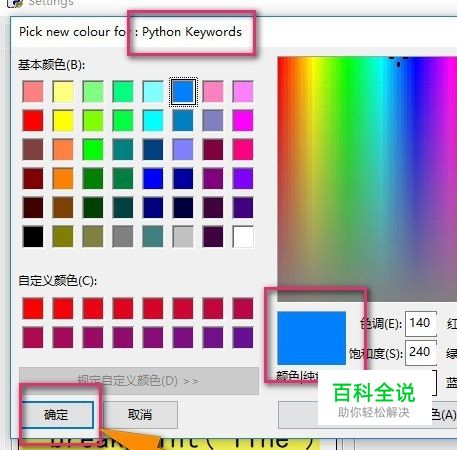Image resolution: width=457 pixels, height=450 pixels.
Task: Choose the pure lime green basic swatch
Action: tap(93, 149)
